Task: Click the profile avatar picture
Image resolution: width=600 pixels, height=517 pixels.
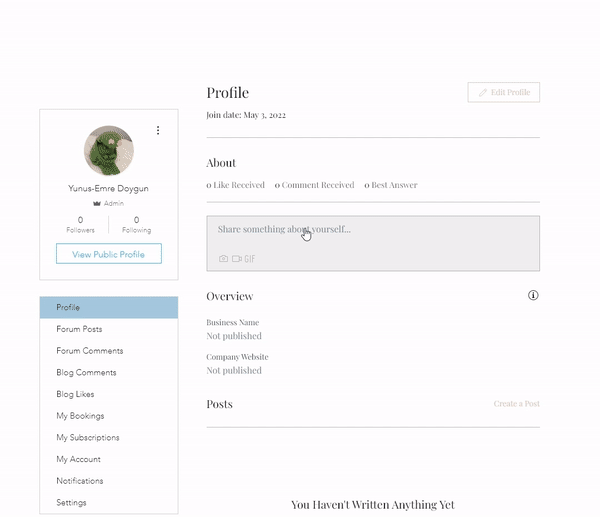Action: 109,151
